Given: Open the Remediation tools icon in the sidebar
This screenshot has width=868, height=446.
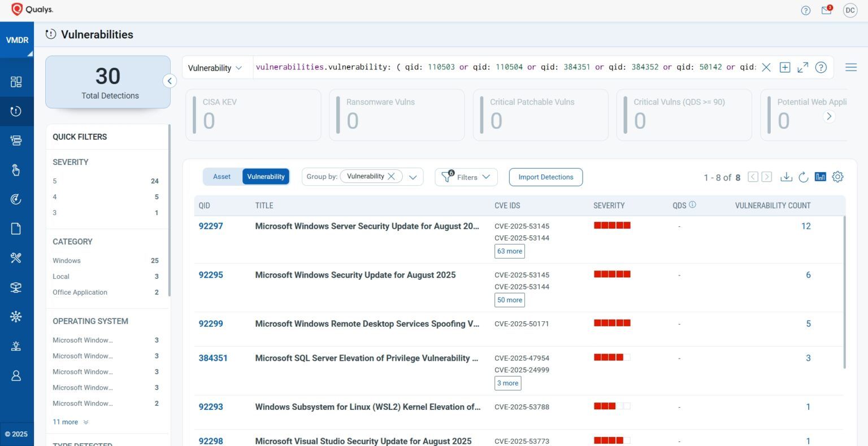Looking at the screenshot, I should [x=17, y=257].
